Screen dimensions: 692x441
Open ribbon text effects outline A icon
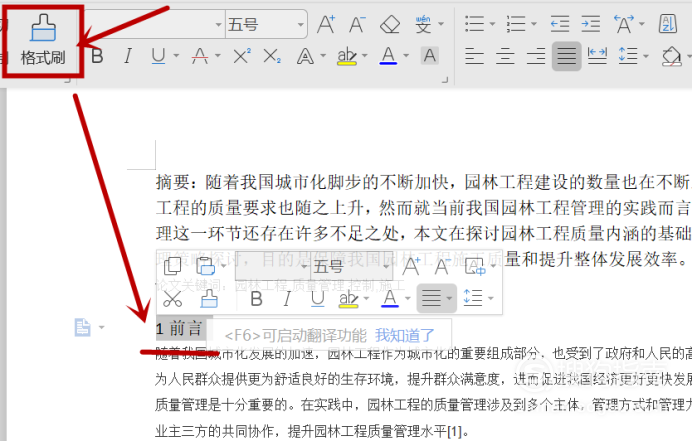click(305, 56)
